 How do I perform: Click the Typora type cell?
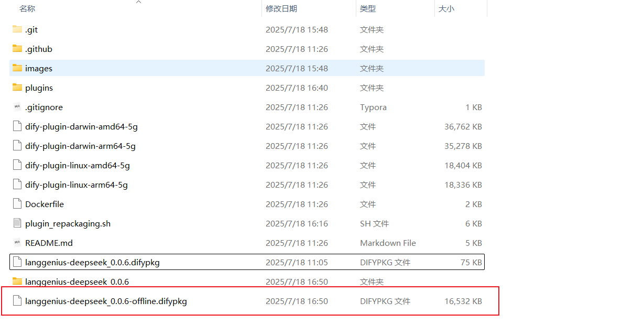point(373,107)
